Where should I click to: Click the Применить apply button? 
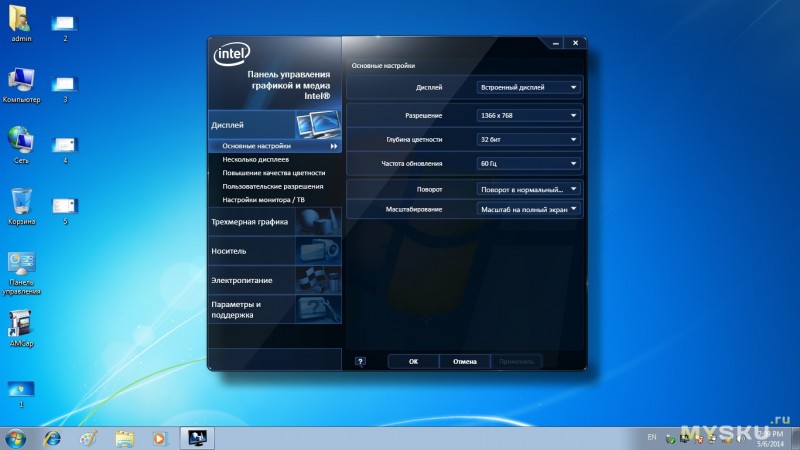click(516, 362)
